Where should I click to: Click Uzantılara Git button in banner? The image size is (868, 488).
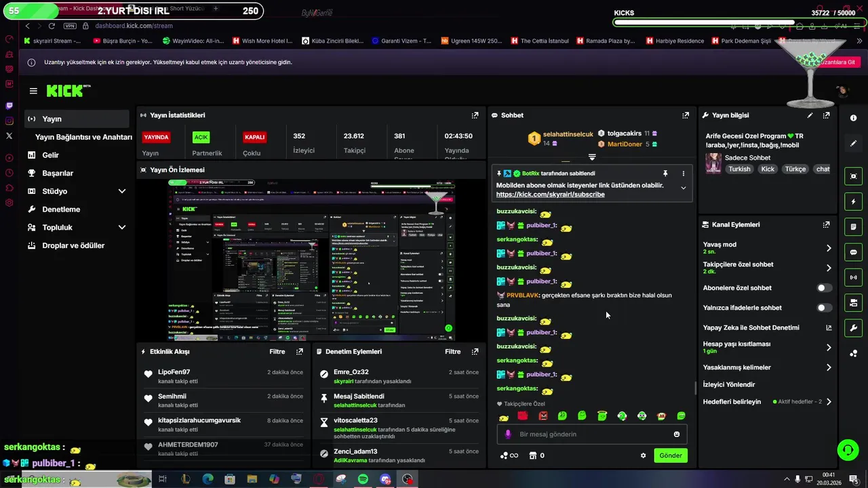point(838,62)
